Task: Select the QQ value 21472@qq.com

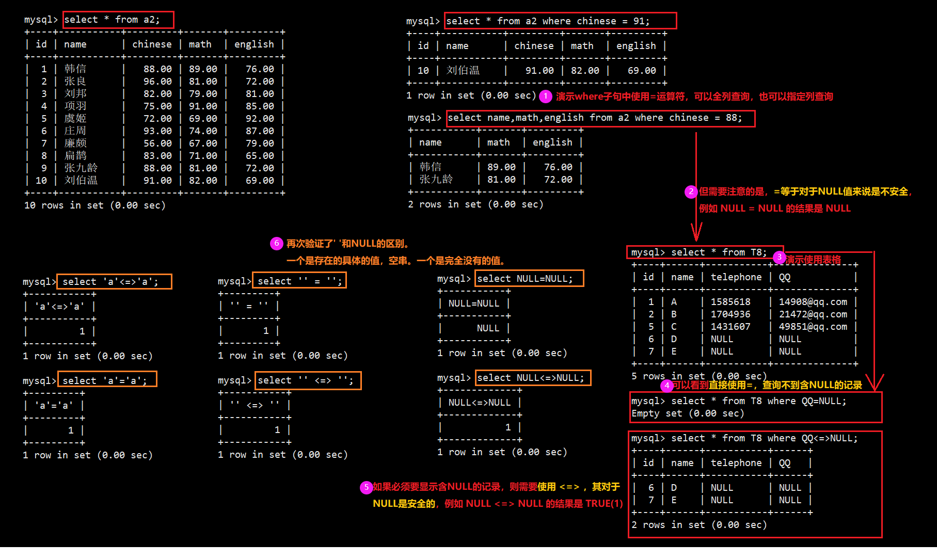Action: pyautogui.click(x=813, y=314)
